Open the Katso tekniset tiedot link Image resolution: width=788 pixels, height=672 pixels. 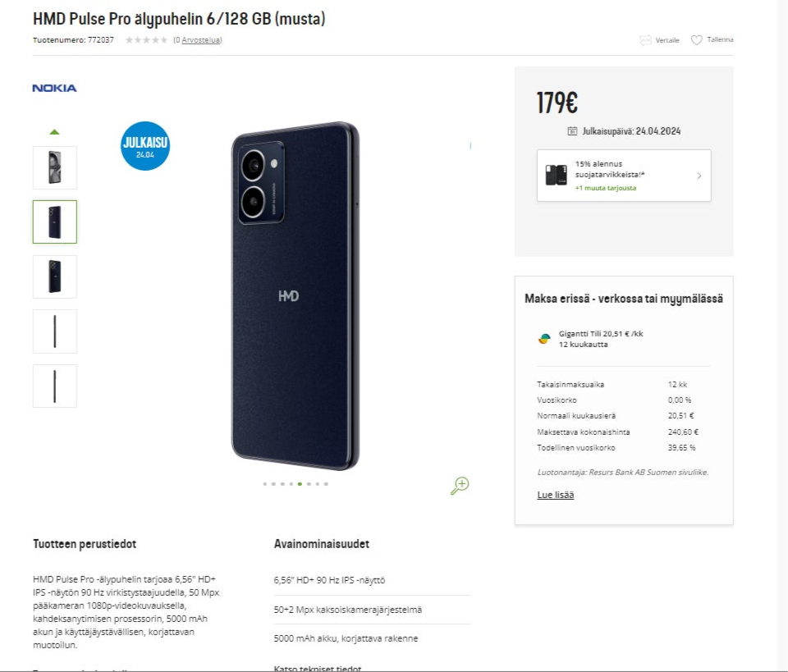point(318,668)
